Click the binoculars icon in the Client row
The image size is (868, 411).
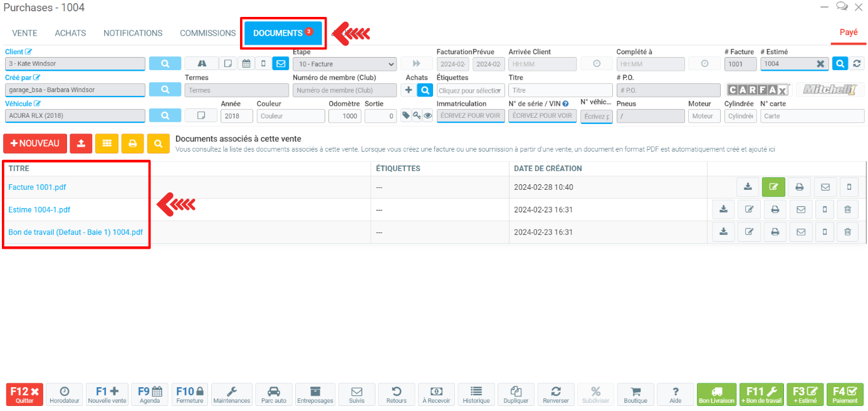coord(201,63)
